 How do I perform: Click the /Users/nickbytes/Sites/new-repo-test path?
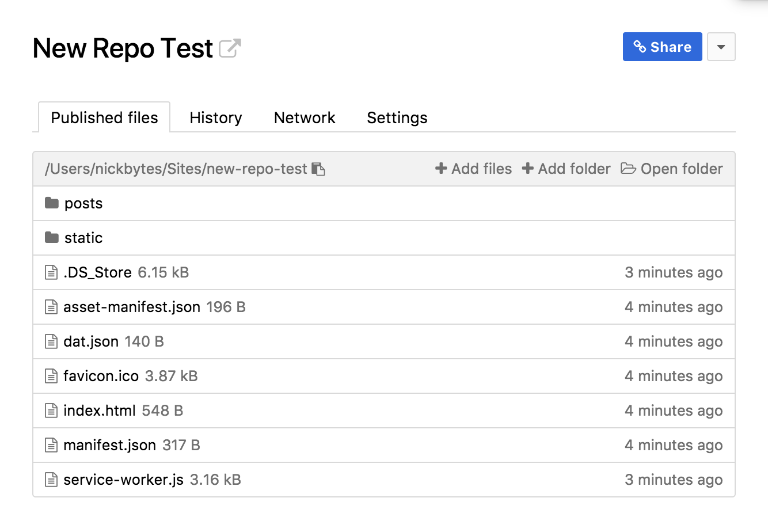[176, 169]
